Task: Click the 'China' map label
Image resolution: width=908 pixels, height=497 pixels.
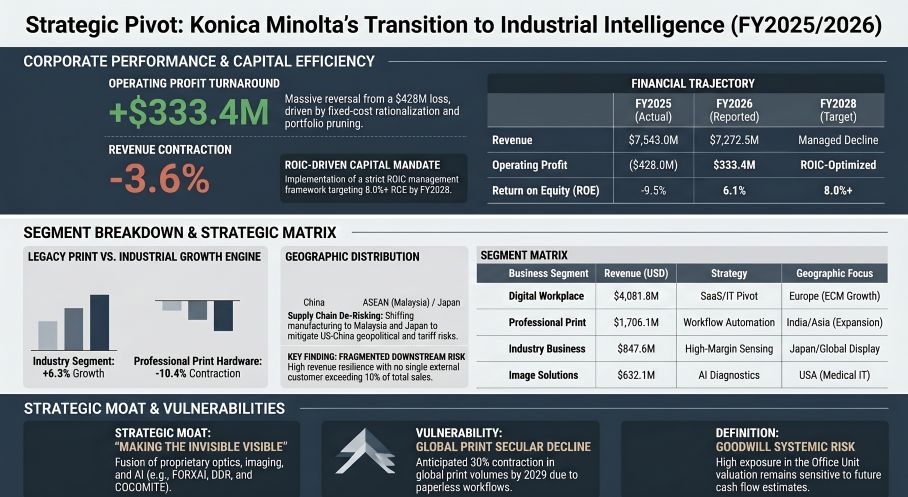Action: (314, 302)
